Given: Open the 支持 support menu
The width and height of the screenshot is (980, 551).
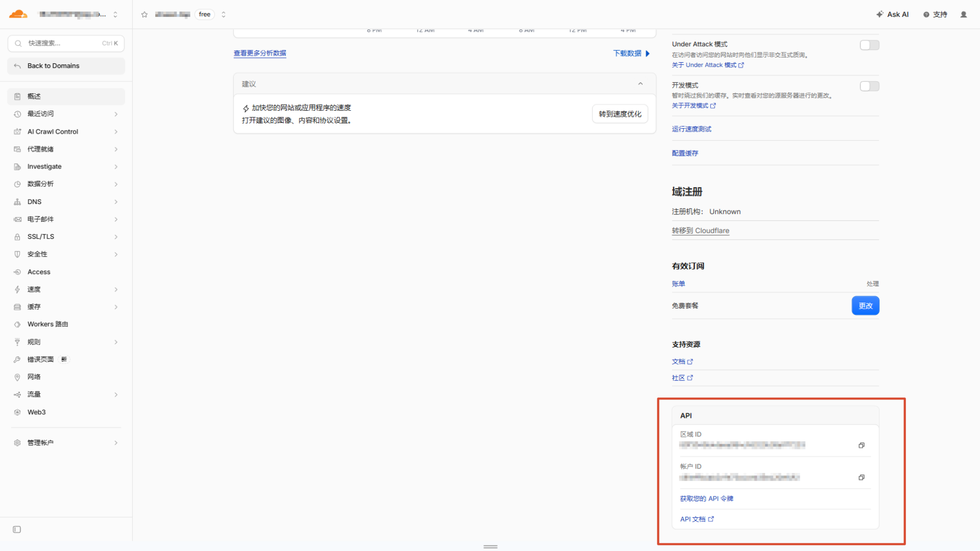Looking at the screenshot, I should click(935, 14).
